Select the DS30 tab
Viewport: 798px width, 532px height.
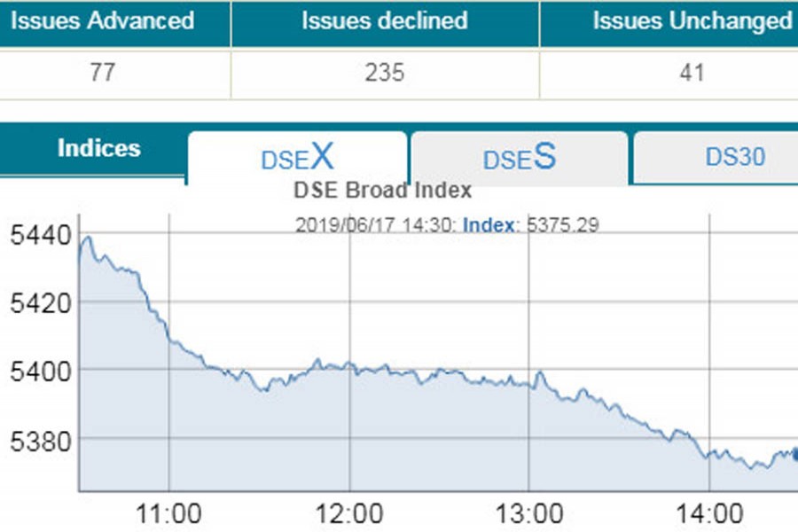[735, 157]
